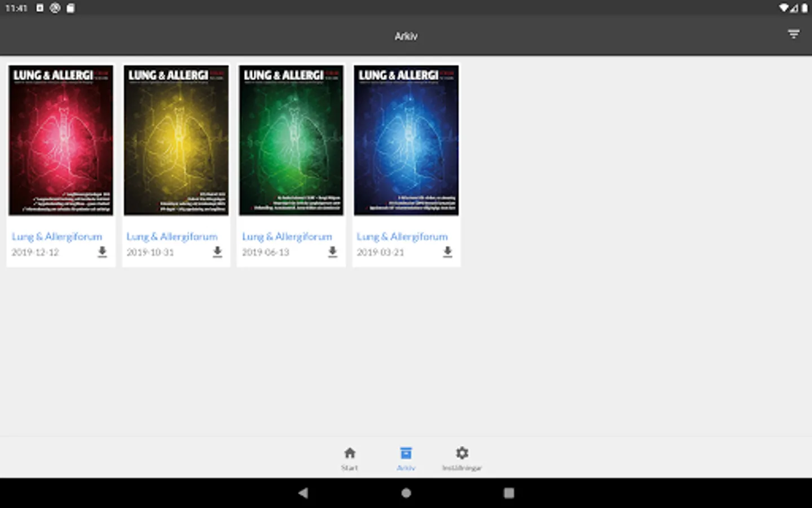Click the date text 2019-03-21
812x508 pixels.
coord(381,252)
